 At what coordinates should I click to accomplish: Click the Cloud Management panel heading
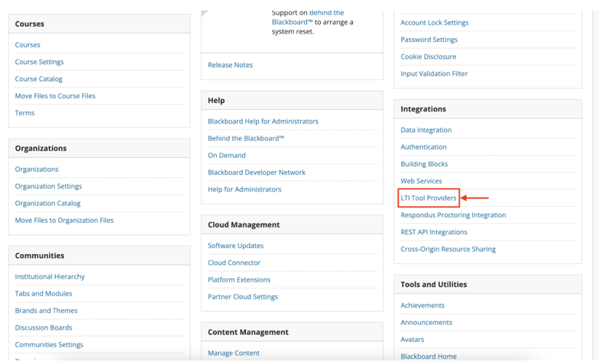(244, 224)
